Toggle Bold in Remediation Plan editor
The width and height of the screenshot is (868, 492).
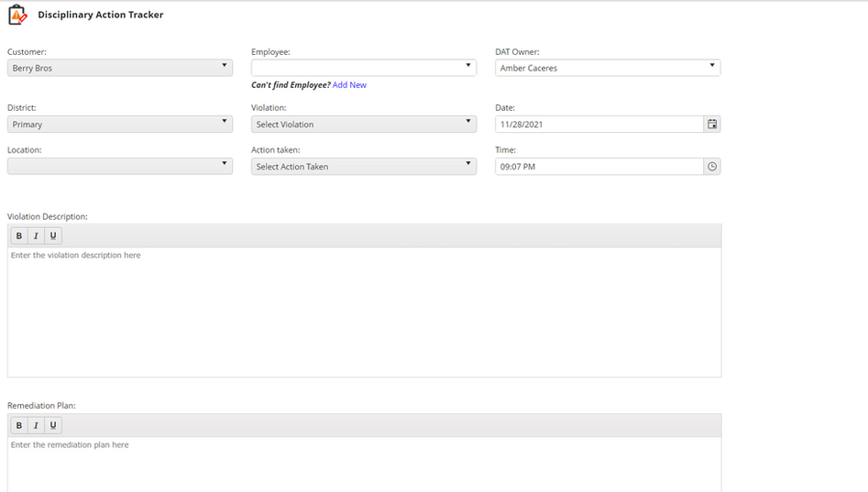[x=19, y=425]
